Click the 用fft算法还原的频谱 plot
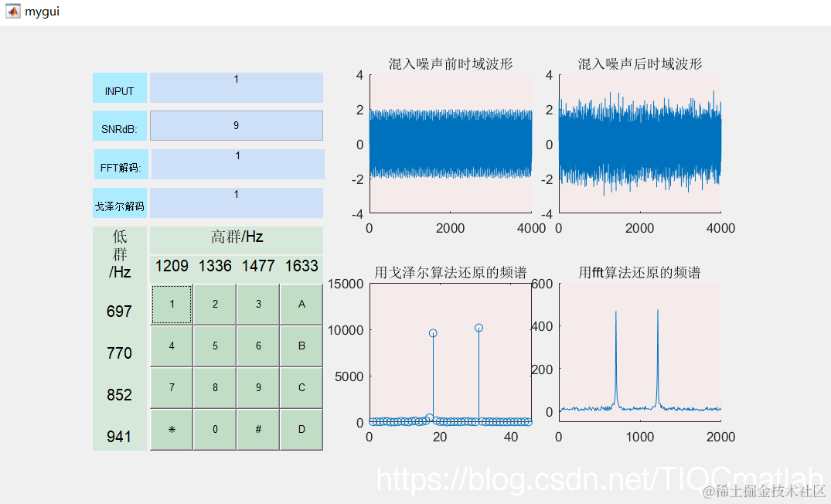This screenshot has height=504, width=831. [640, 353]
